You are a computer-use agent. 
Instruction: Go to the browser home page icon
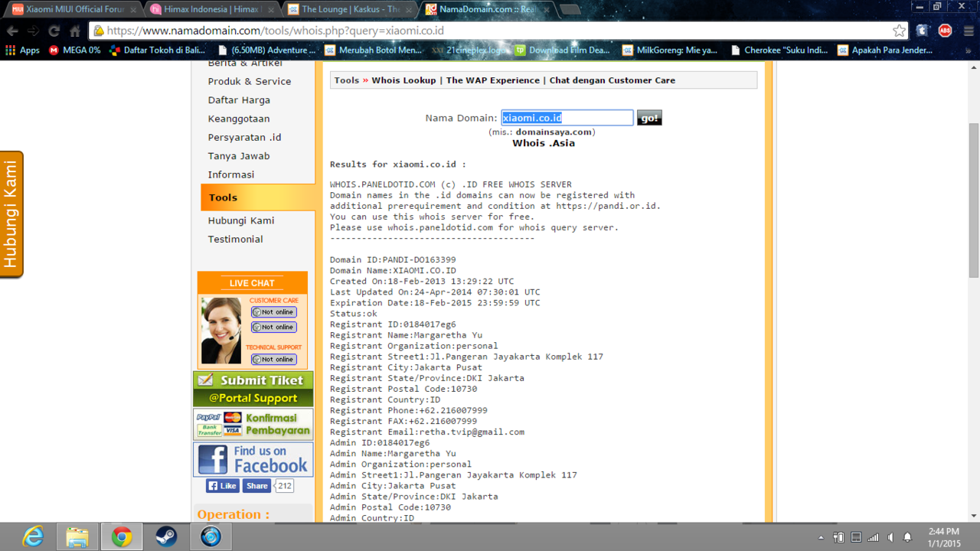(x=74, y=31)
